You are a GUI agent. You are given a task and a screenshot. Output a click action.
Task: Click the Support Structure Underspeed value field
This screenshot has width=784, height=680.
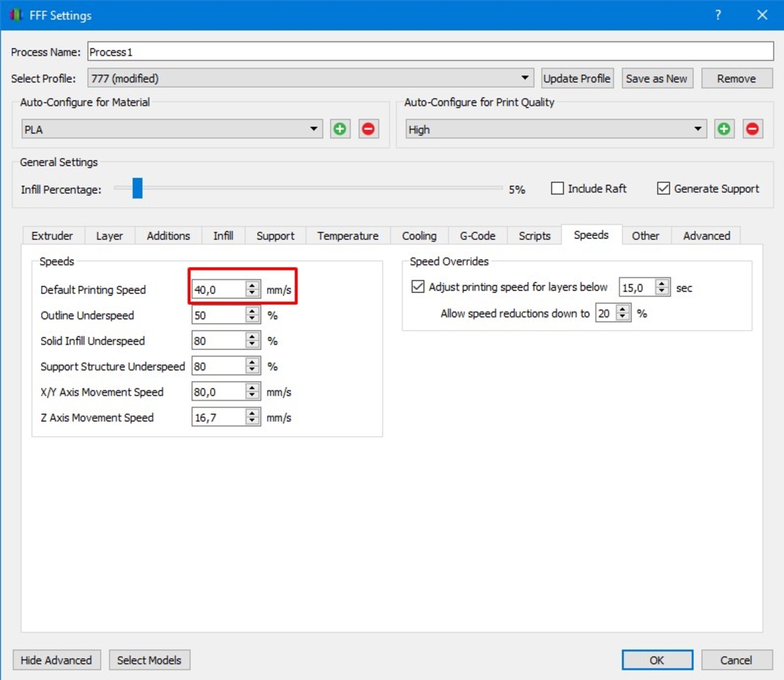[x=218, y=366]
